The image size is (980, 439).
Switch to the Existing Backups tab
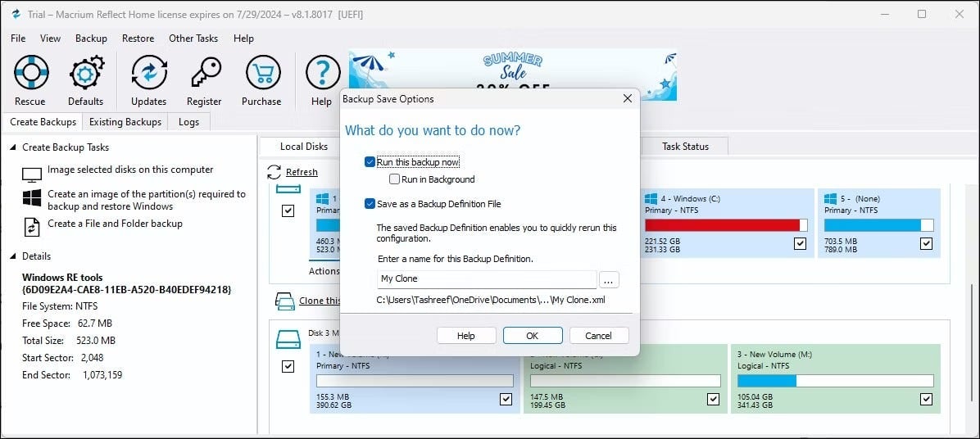pos(125,122)
